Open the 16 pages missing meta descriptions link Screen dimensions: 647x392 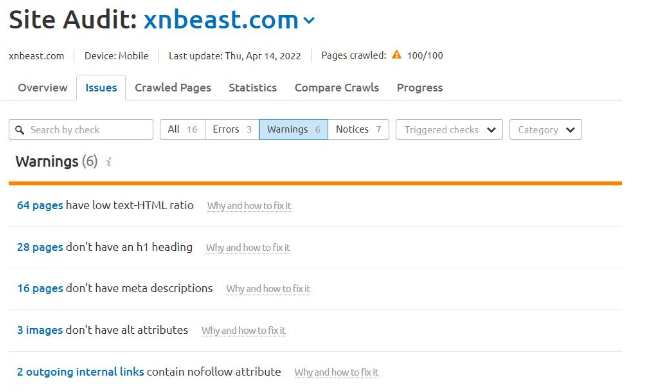pyautogui.click(x=40, y=288)
